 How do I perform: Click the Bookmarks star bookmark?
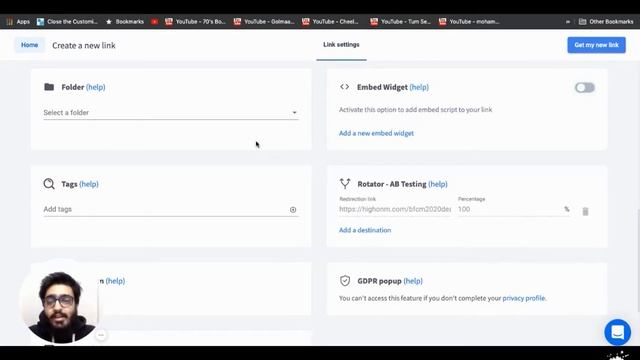(124, 22)
